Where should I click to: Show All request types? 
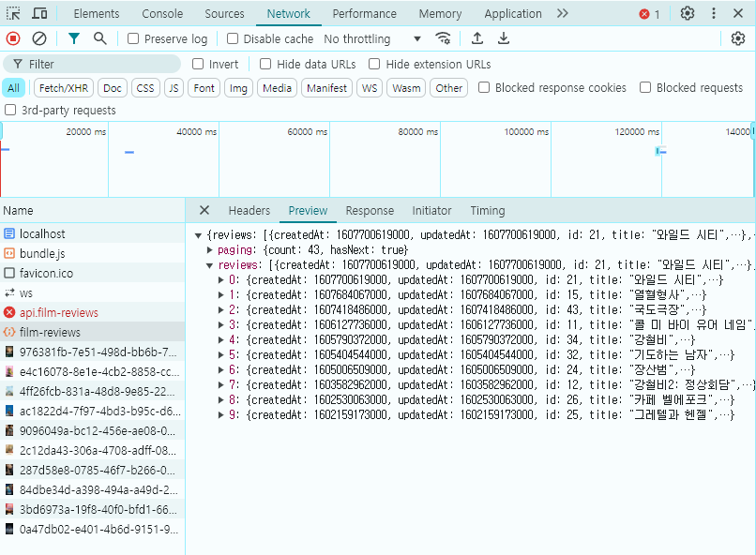[13, 88]
